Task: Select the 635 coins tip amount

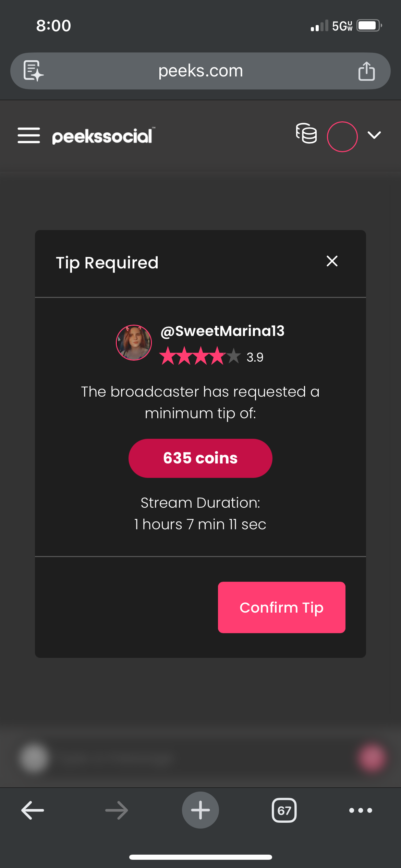Action: (x=200, y=458)
